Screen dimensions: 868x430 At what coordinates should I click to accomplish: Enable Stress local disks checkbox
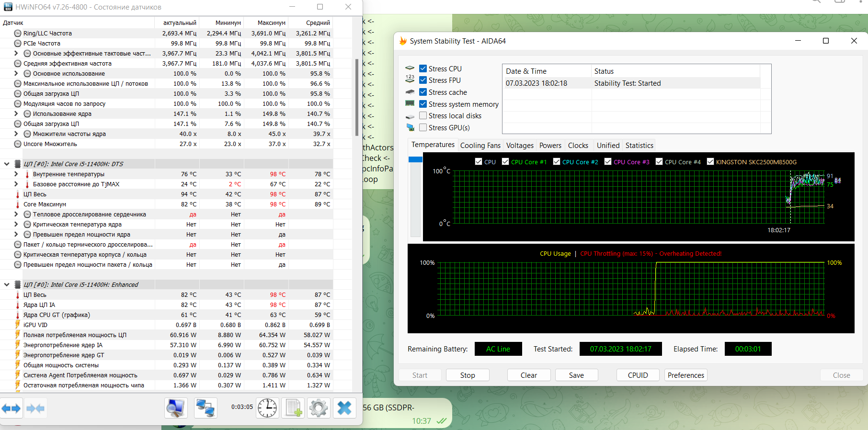pyautogui.click(x=423, y=115)
